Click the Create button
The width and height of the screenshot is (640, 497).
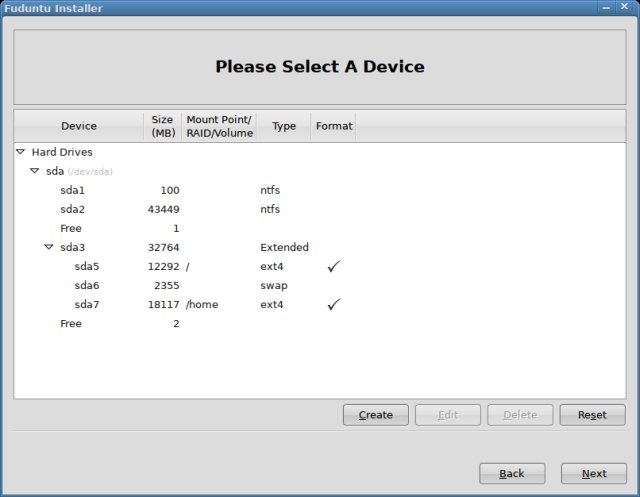click(376, 415)
